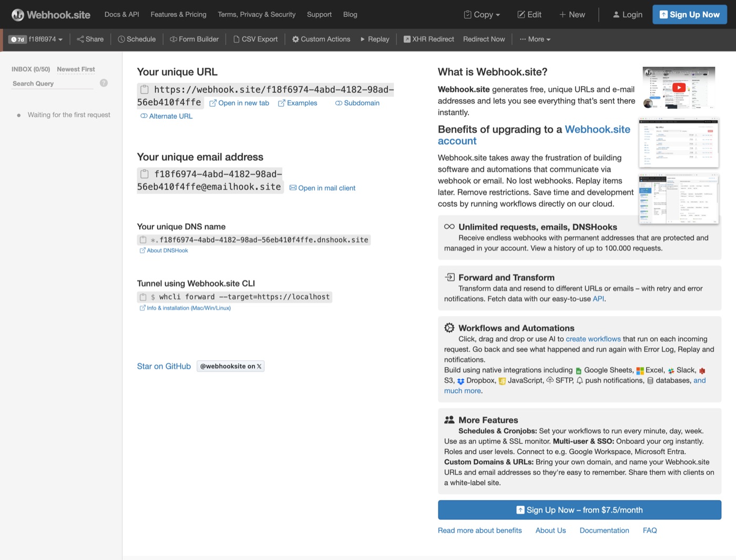Click Login
The width and height of the screenshot is (736, 560).
[x=627, y=15]
